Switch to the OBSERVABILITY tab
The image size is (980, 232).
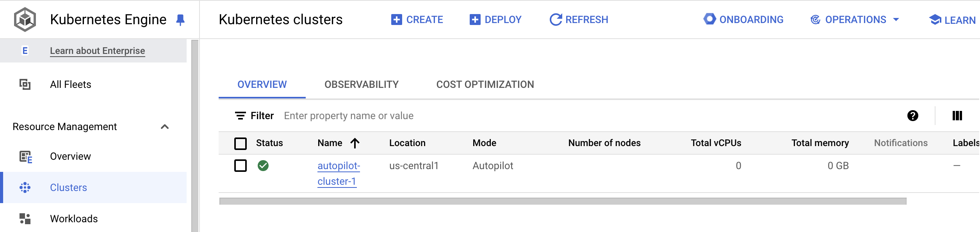point(362,84)
